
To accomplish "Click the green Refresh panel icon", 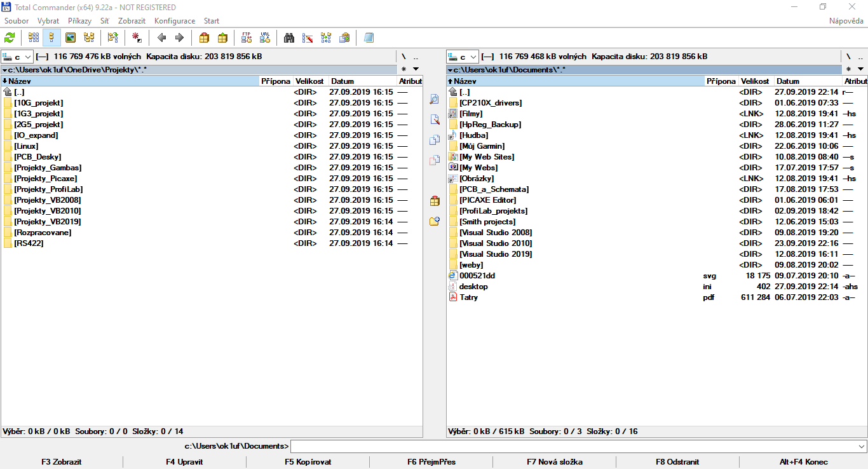I will [x=10, y=37].
